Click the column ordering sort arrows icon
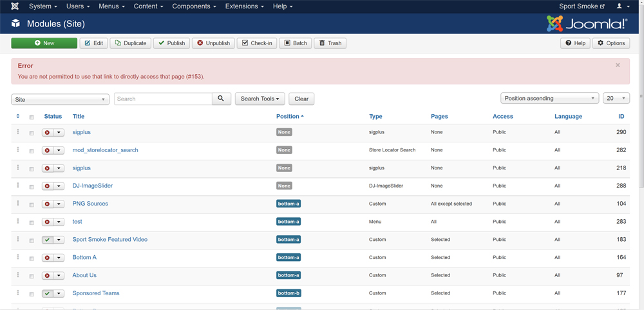The height and width of the screenshot is (310, 644). pos(18,117)
